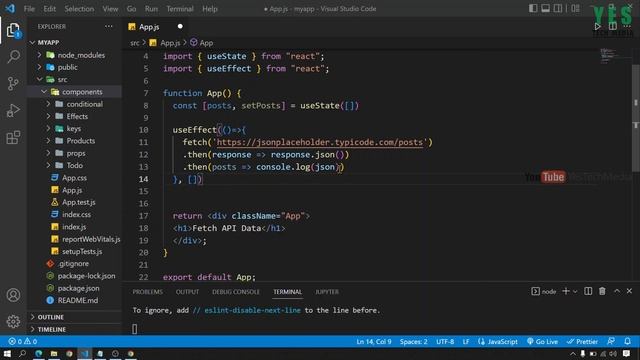Screen dimensions: 640x360
Task: Open the terminal launch profile dropdown arrow
Action: point(575,291)
